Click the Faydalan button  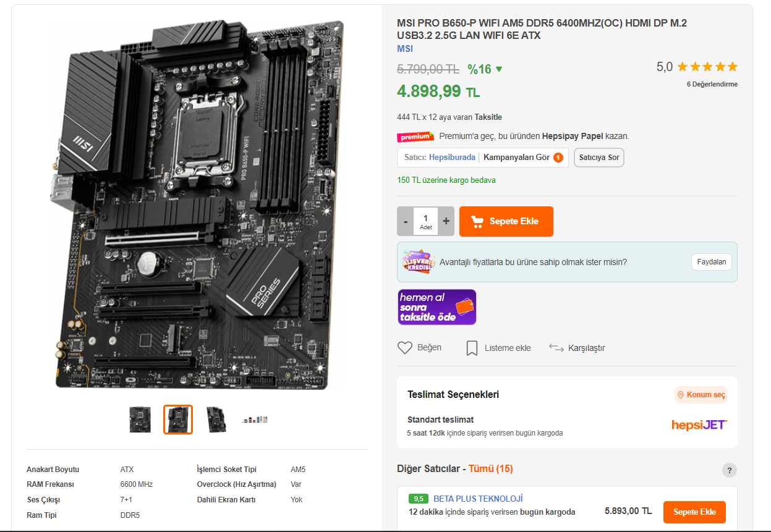point(711,262)
